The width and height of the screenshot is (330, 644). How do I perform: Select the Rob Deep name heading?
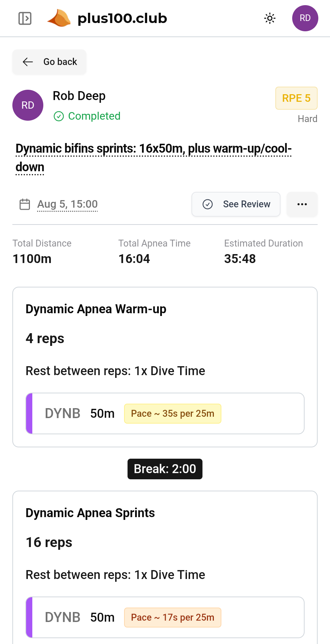(x=79, y=96)
